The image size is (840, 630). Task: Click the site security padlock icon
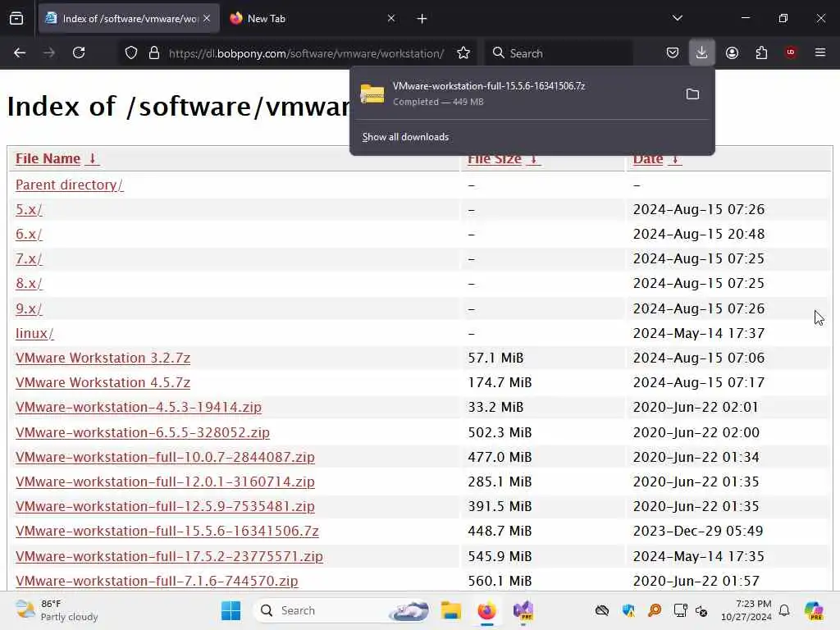[154, 53]
